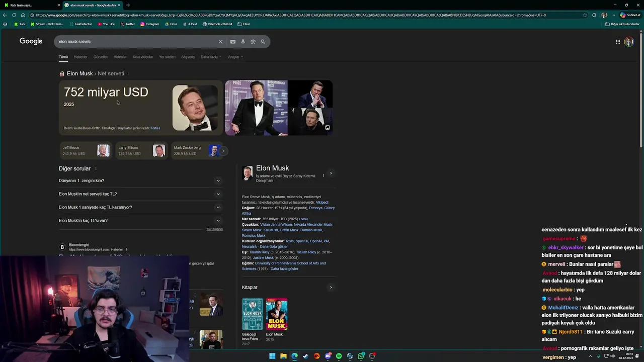Open 'Geleceği İnşa Eden' book cover
Image resolution: width=644 pixels, height=362 pixels.
[x=252, y=314]
